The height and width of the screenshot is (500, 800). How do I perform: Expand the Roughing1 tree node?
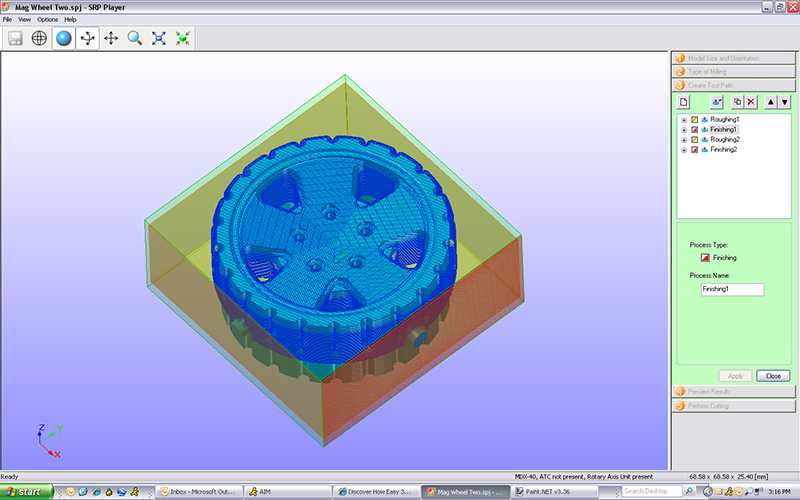pyautogui.click(x=684, y=120)
